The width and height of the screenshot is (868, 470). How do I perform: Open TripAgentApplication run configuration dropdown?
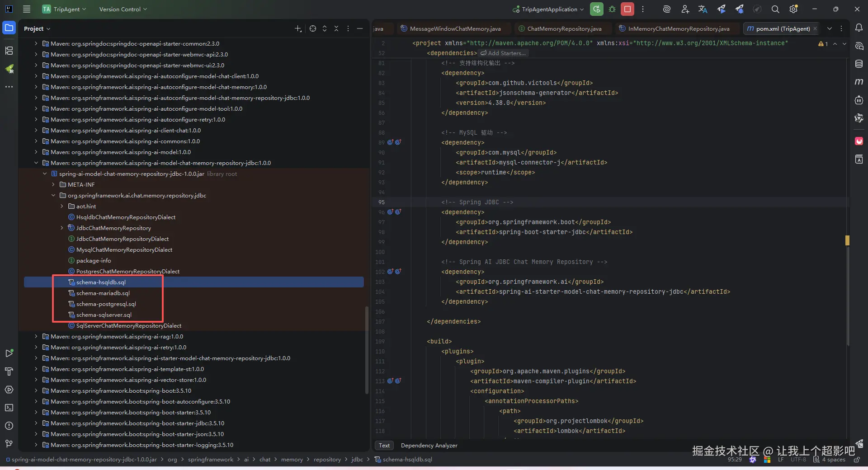pyautogui.click(x=548, y=9)
